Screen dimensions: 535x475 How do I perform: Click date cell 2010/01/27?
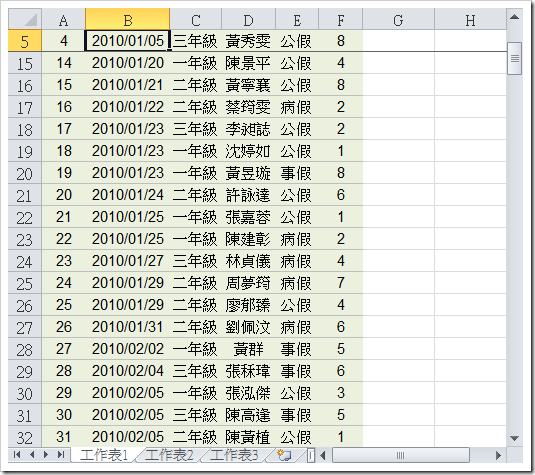coord(128,261)
